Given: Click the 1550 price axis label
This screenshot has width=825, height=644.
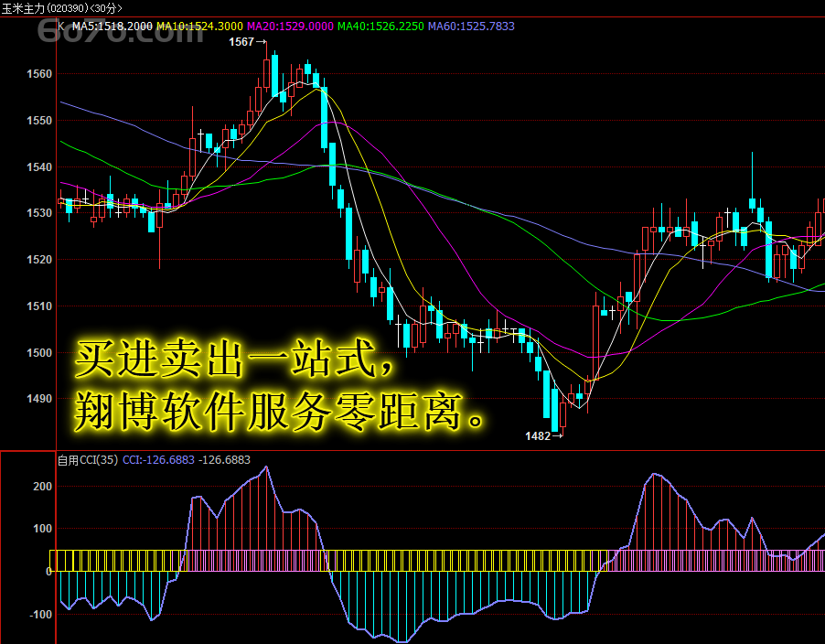Looking at the screenshot, I should (x=39, y=121).
